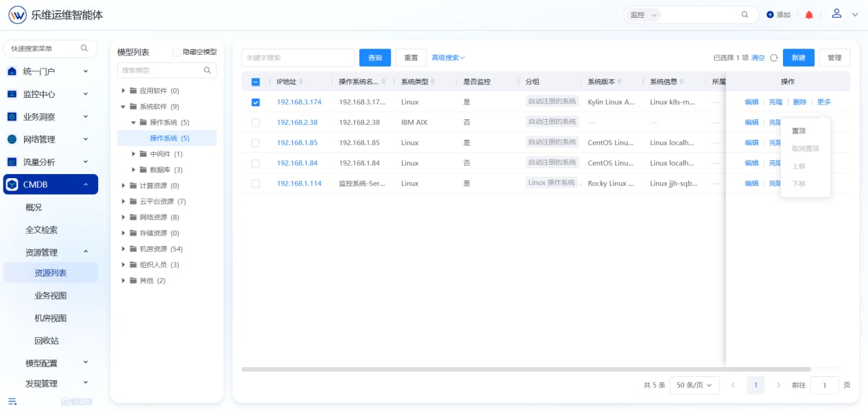This screenshot has width=868, height=411.
Task: Focus the 搜索模型 input field
Action: [x=167, y=70]
